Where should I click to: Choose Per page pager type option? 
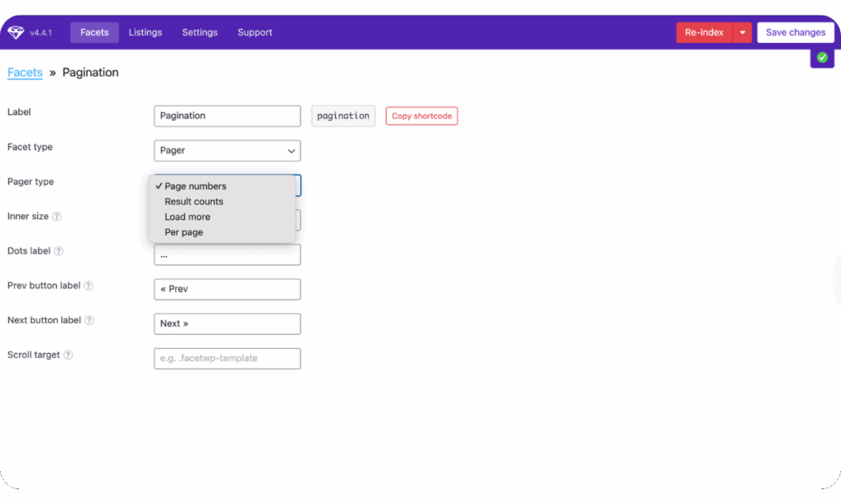click(x=222, y=232)
